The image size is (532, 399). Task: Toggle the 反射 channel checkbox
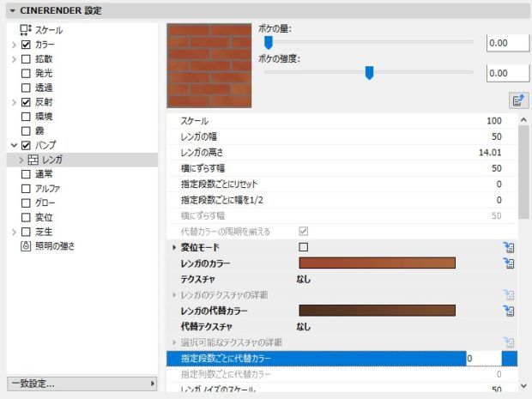click(26, 102)
